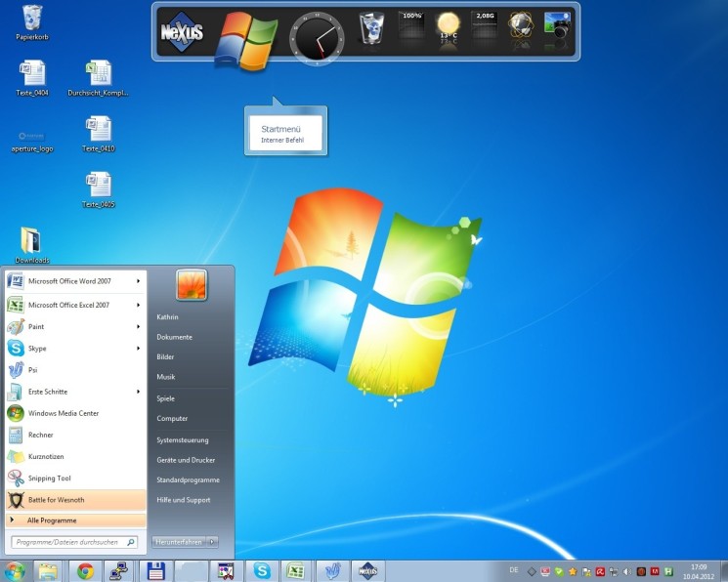Click the Snipping Tool taskbar button
Viewport: 728px width, 582px height.
click(226, 571)
